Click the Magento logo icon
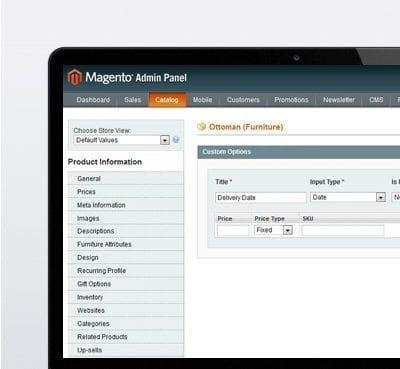Viewport: 400px width, 369px height. [x=75, y=77]
